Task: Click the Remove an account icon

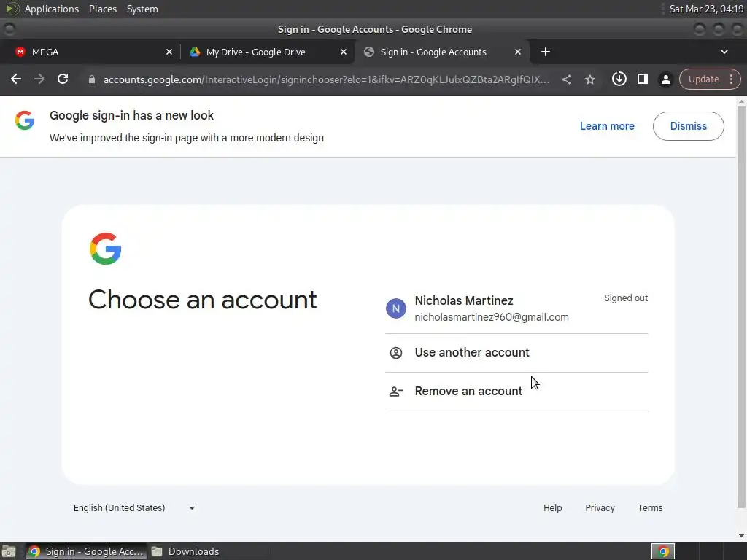Action: click(x=396, y=392)
